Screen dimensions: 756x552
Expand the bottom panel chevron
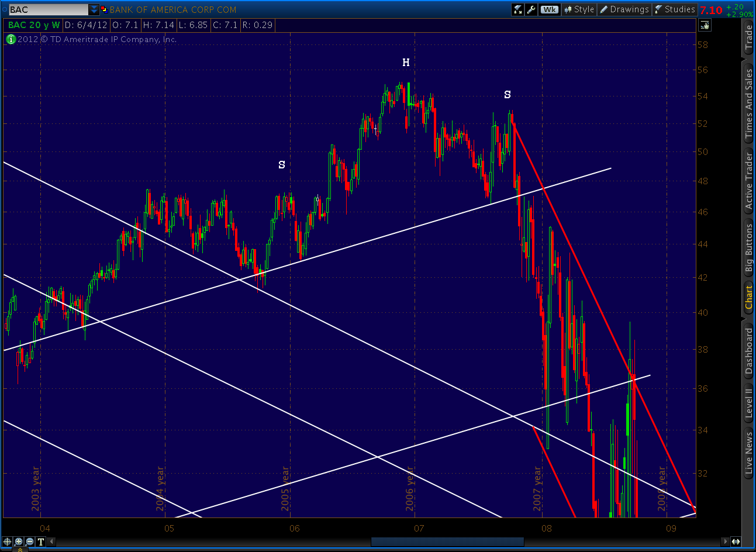20,550
